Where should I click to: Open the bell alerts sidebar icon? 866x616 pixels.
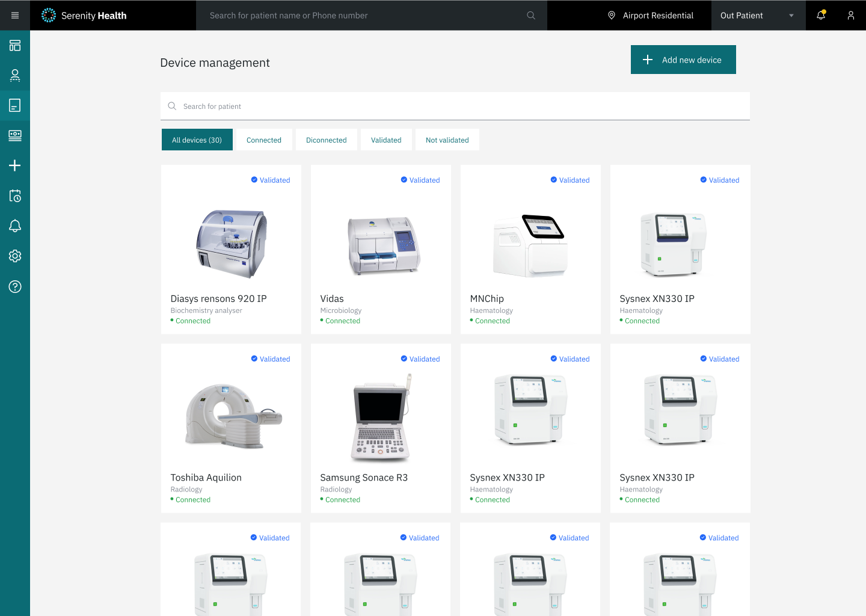coord(15,226)
